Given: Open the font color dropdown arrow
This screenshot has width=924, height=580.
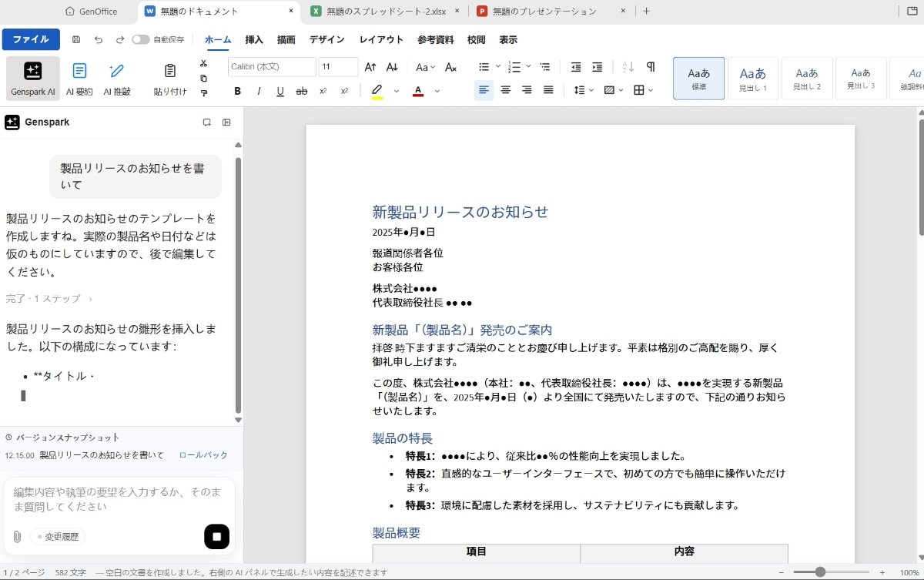Looking at the screenshot, I should pos(437,91).
